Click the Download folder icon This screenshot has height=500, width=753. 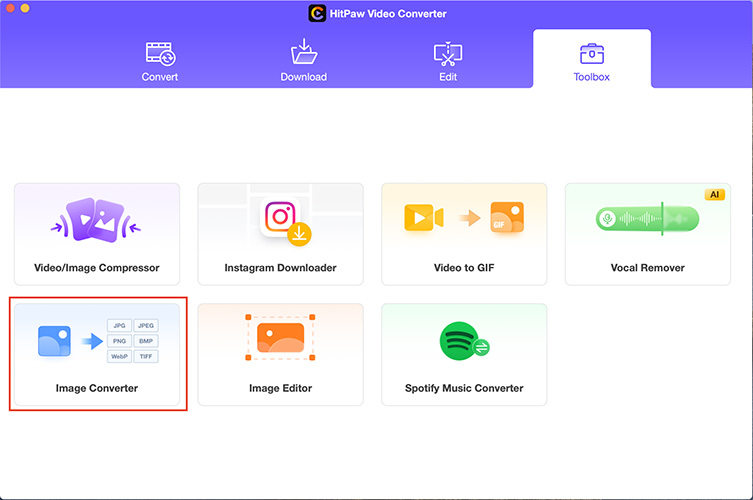coord(304,51)
